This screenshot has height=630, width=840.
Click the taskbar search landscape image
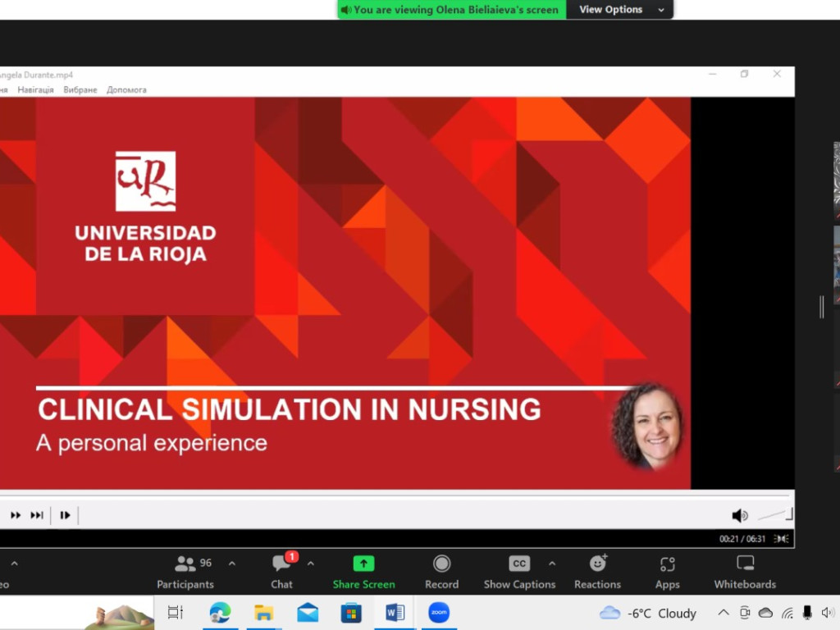click(118, 616)
